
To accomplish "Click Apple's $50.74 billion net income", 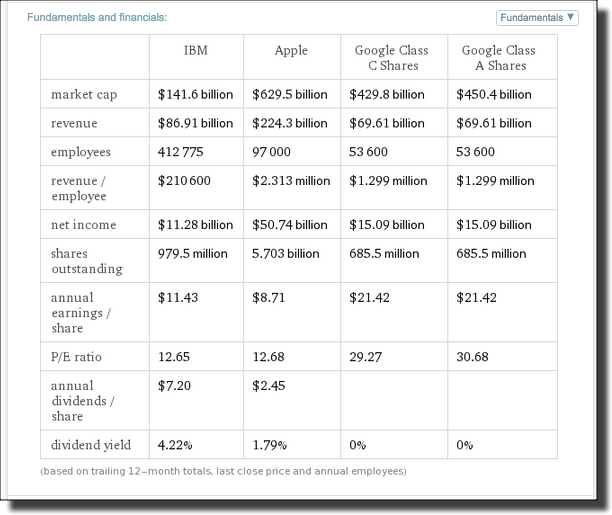I will click(x=290, y=225).
